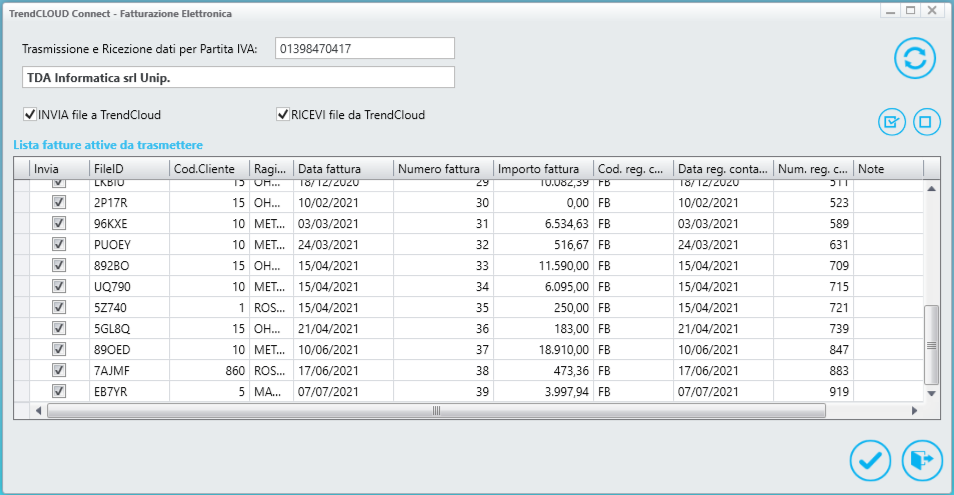Click data fattura 10/02/2021

click(328, 202)
